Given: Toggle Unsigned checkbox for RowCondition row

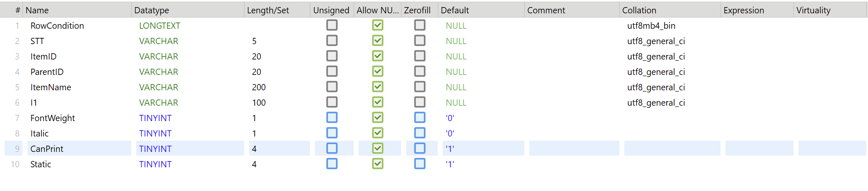Looking at the screenshot, I should click(x=332, y=25).
